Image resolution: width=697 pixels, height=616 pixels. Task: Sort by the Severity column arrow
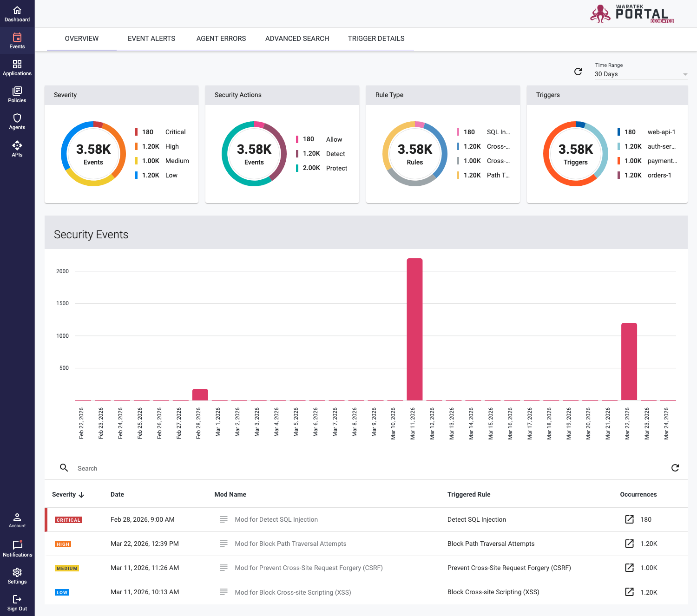(x=81, y=495)
